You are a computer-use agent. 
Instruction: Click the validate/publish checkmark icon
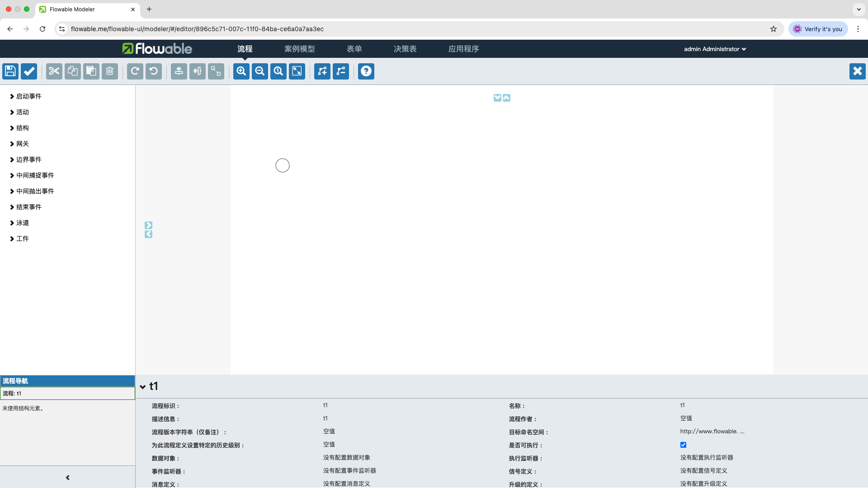(x=28, y=71)
